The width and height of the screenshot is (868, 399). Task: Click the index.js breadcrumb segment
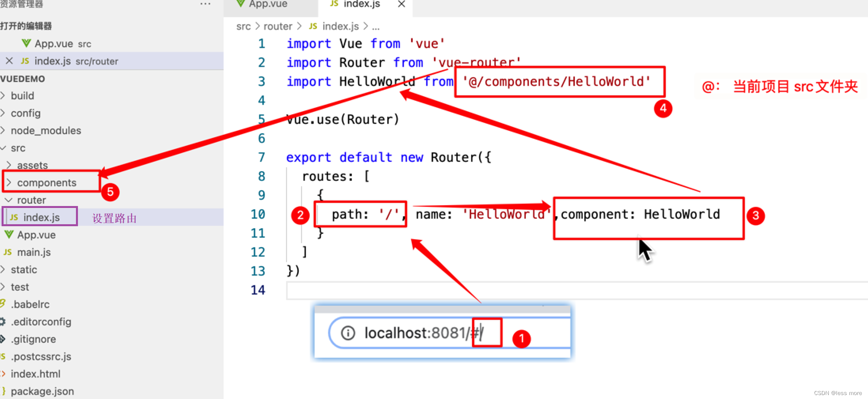tap(340, 26)
